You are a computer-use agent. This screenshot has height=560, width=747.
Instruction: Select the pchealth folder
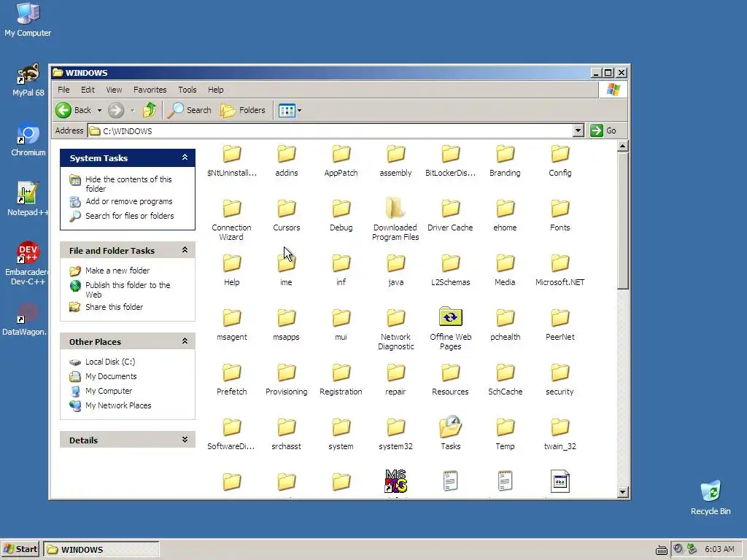click(x=505, y=324)
